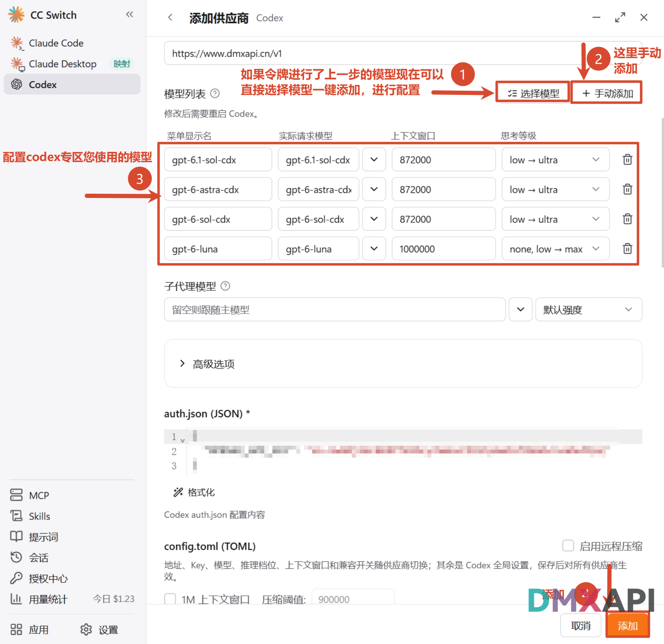Open request model dropdown for gpt-6-astra-cdx
Viewport: 664px width, 644px height.
click(x=374, y=189)
